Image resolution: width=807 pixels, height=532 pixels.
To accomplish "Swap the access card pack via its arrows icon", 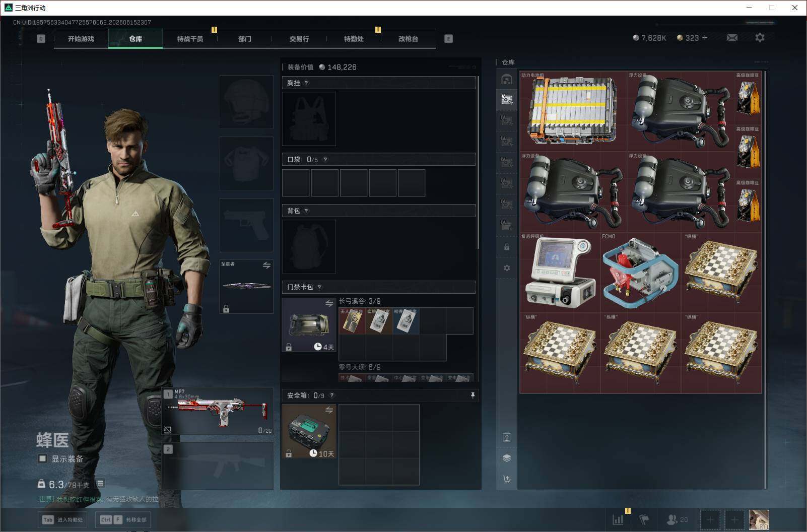I will pos(329,303).
